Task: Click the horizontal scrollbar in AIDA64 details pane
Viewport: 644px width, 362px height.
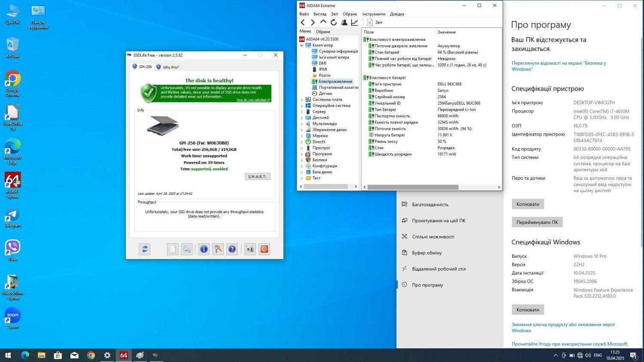Action: coord(413,187)
